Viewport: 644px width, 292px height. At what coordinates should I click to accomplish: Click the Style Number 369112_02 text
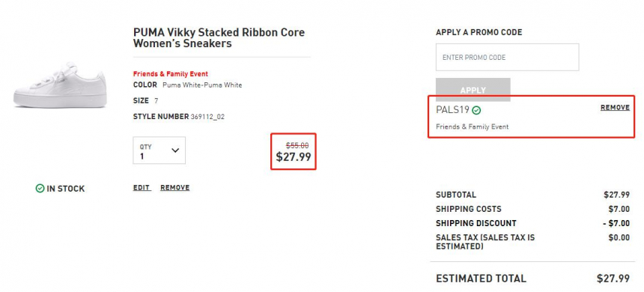tap(179, 117)
